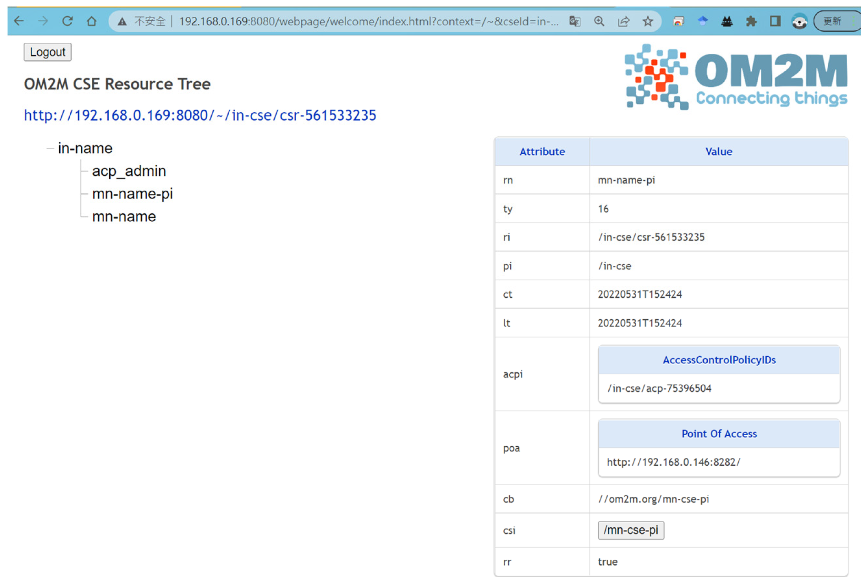Bookmark this page with star icon
The width and height of the screenshot is (868, 588).
click(x=648, y=21)
